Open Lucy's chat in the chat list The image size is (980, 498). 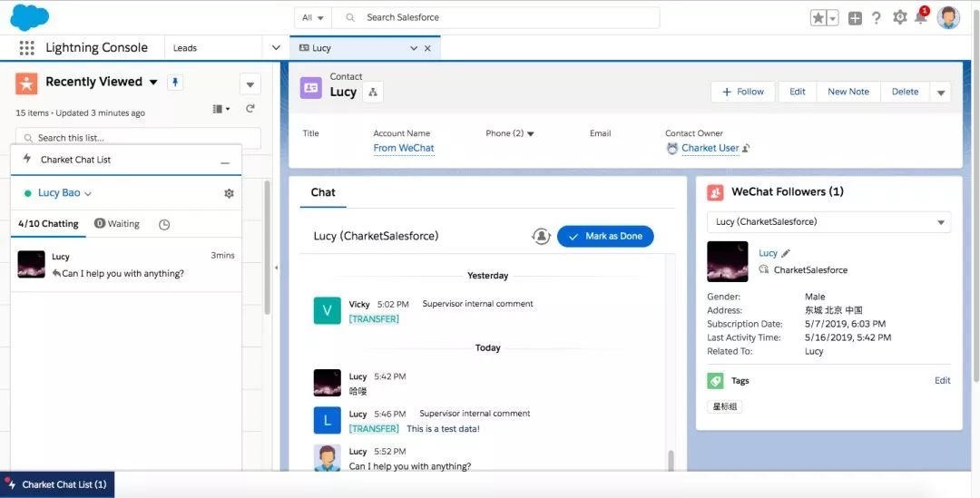point(126,265)
